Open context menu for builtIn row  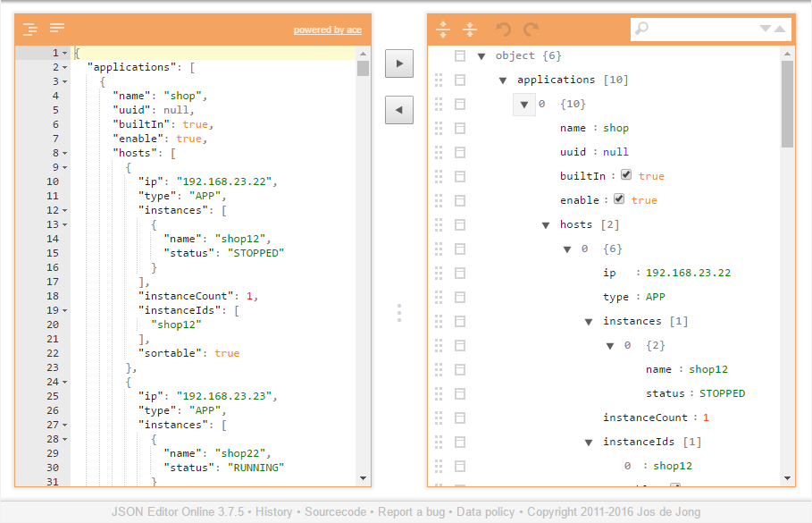(x=460, y=176)
